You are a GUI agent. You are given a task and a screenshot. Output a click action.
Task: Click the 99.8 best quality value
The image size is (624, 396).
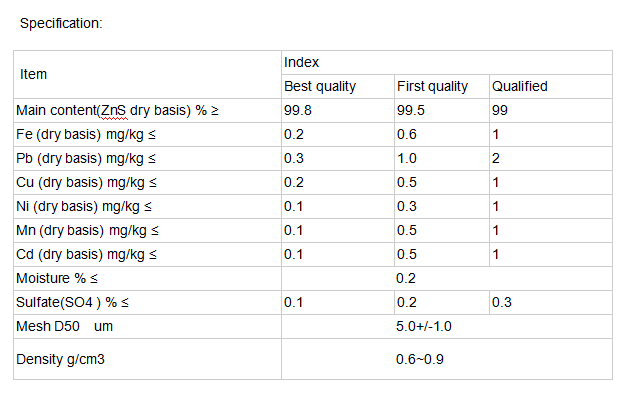(298, 110)
